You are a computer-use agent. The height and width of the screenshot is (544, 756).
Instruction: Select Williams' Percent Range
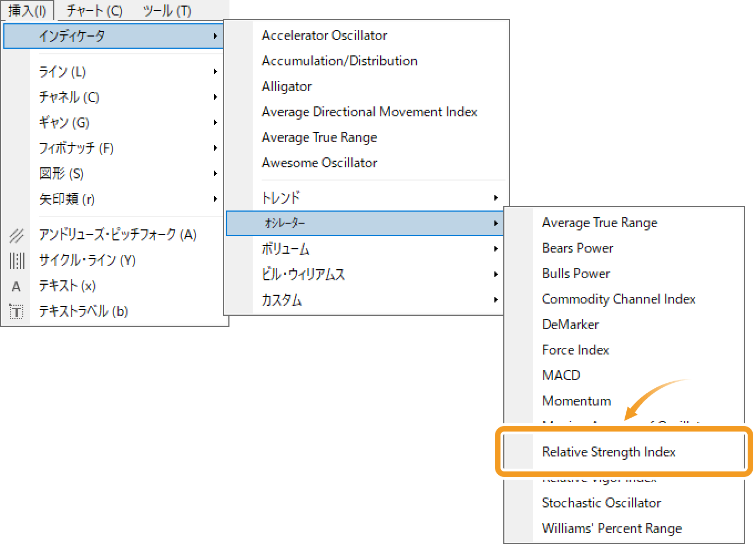[612, 528]
